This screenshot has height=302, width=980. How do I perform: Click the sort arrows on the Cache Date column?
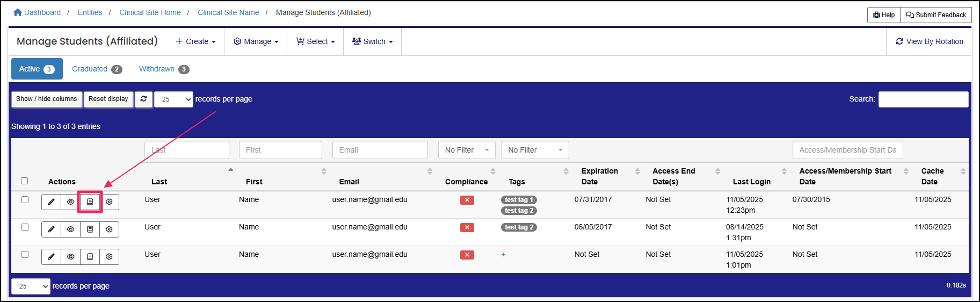click(x=963, y=171)
